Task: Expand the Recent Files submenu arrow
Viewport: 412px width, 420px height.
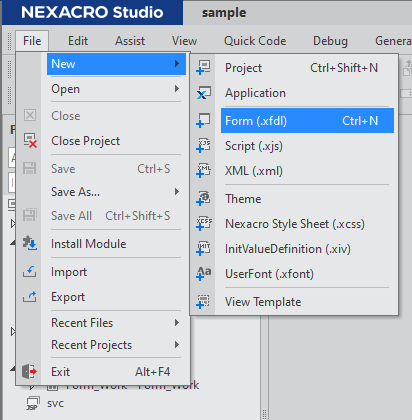Action: point(177,323)
